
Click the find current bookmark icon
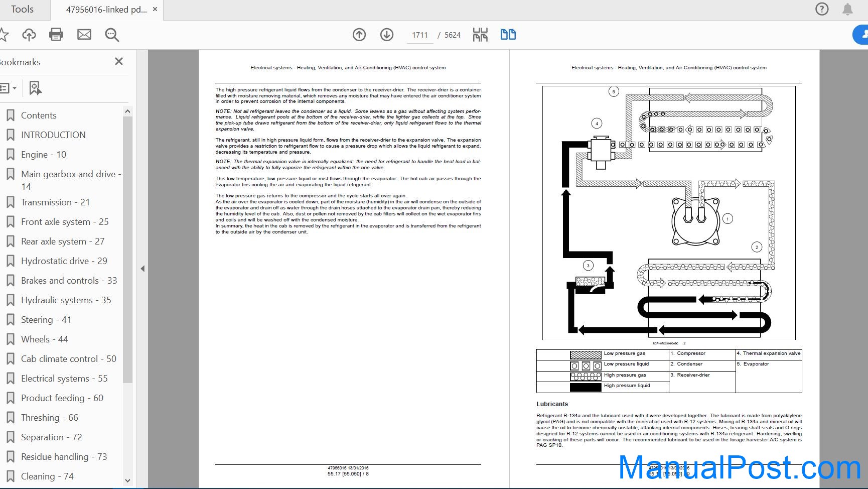coord(35,88)
